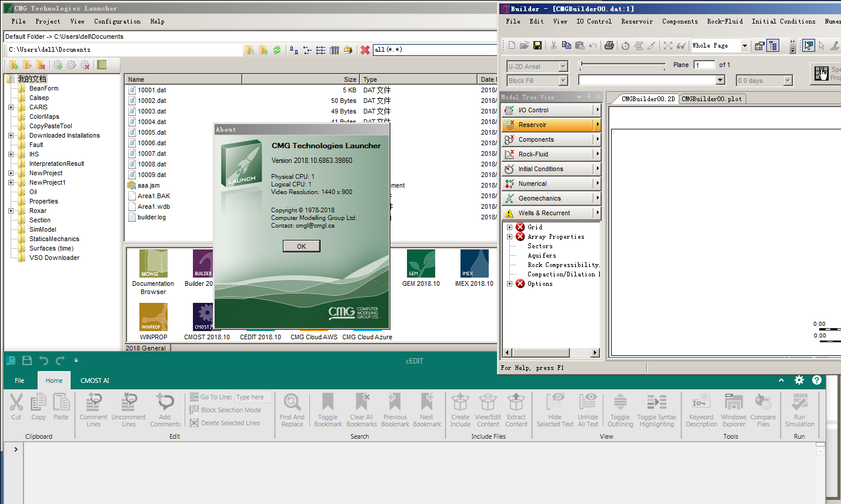
Task: Open the Wells & Recurrent section in Builder
Action: click(x=551, y=213)
